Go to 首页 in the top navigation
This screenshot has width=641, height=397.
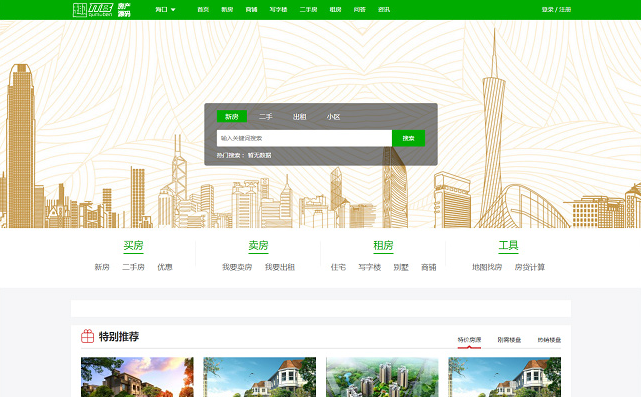[x=203, y=9]
